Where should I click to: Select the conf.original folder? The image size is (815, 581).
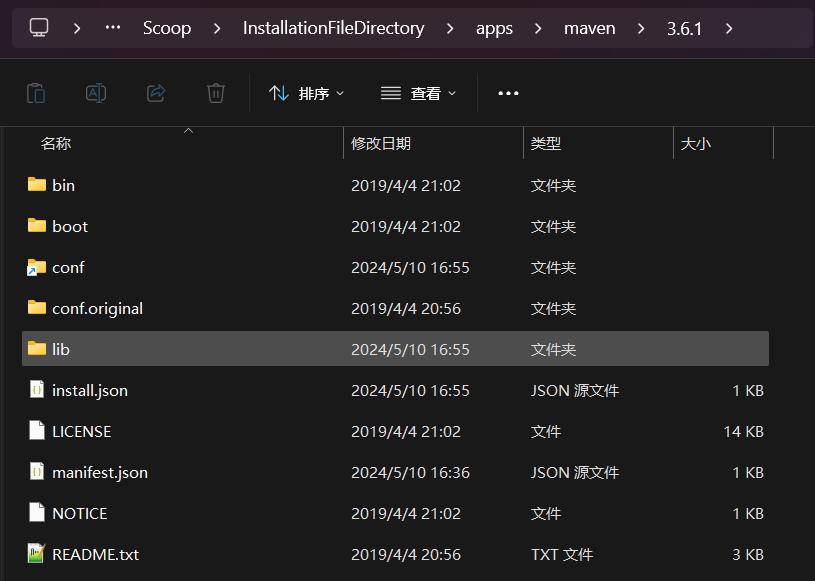pyautogui.click(x=97, y=308)
